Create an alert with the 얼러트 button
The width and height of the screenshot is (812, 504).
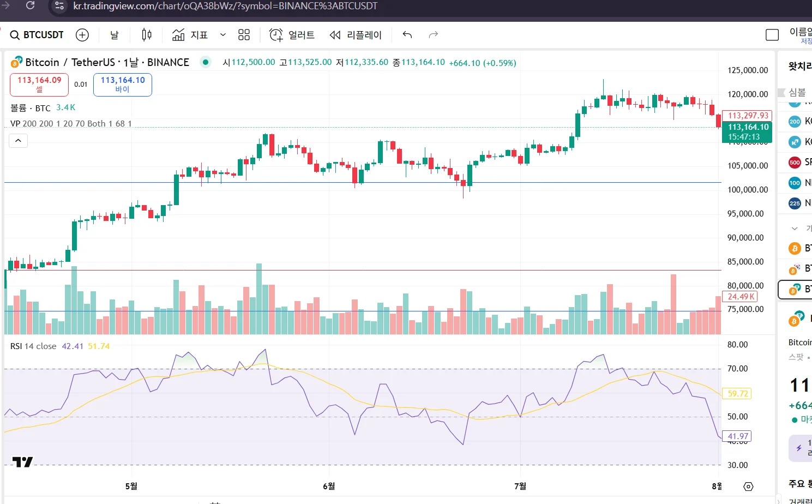292,35
